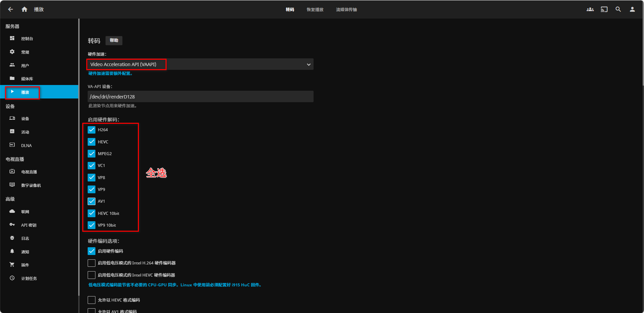Open 计划任务 scheduled tasks in sidebar

(x=29, y=279)
